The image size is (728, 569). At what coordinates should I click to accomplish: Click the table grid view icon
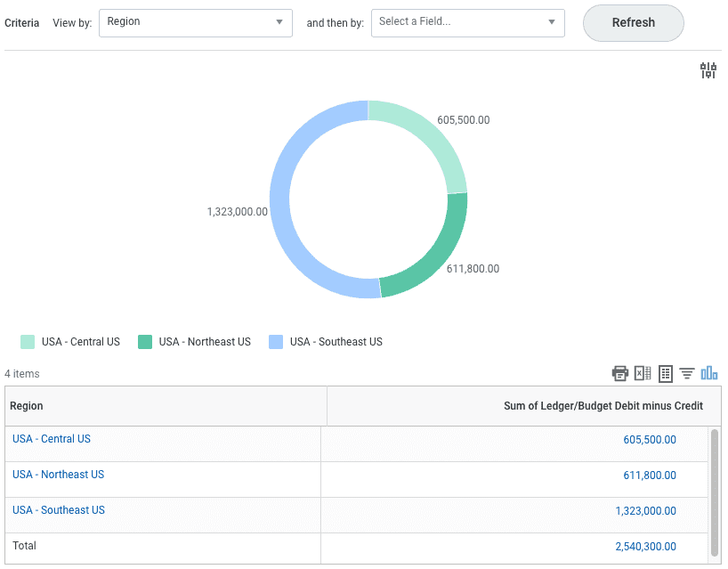click(665, 373)
